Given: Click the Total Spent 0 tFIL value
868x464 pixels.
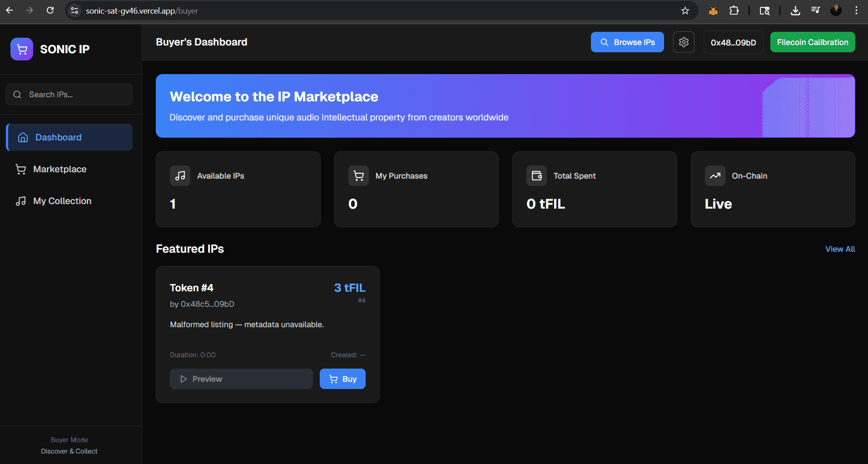Looking at the screenshot, I should (546, 204).
